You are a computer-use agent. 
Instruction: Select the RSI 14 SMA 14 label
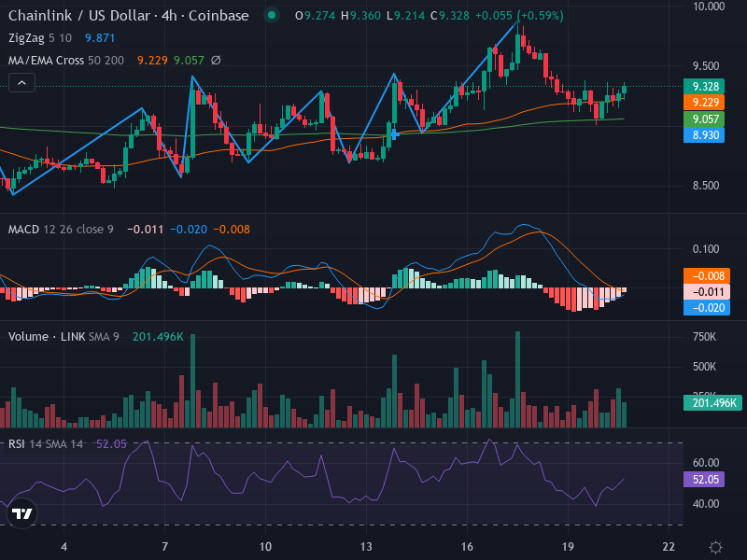point(45,444)
